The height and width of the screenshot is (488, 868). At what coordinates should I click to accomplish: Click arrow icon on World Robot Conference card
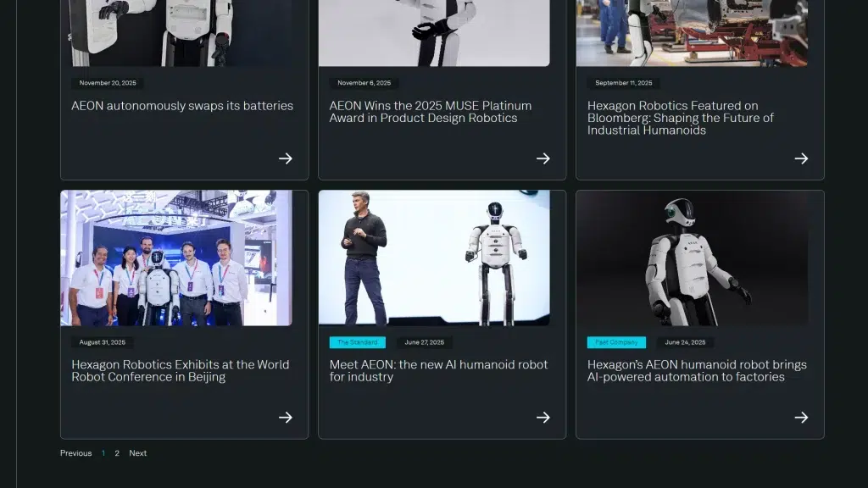(286, 418)
